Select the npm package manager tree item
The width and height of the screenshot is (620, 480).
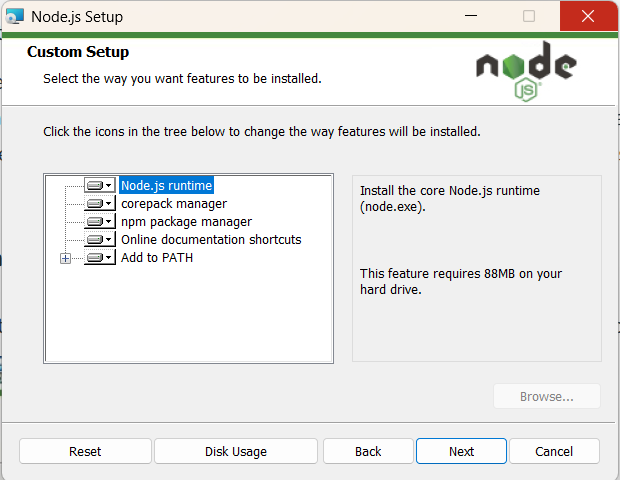pyautogui.click(x=186, y=221)
